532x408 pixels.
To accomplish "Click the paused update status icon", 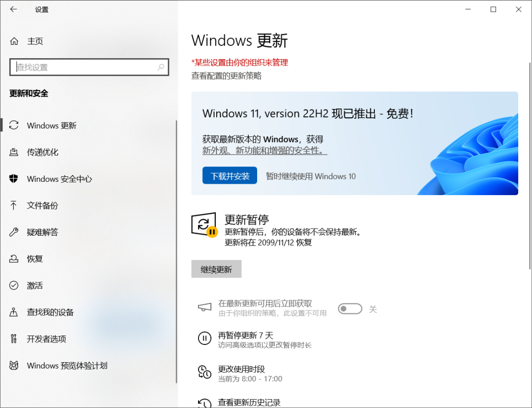I will tap(204, 225).
